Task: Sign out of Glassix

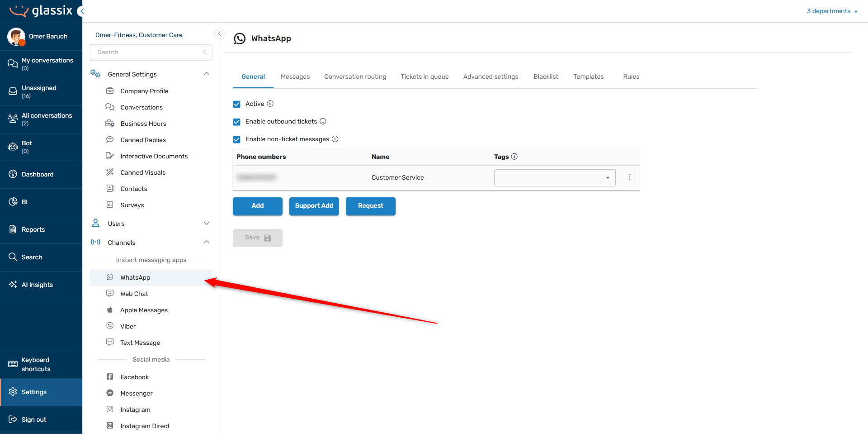Action: tap(41, 420)
